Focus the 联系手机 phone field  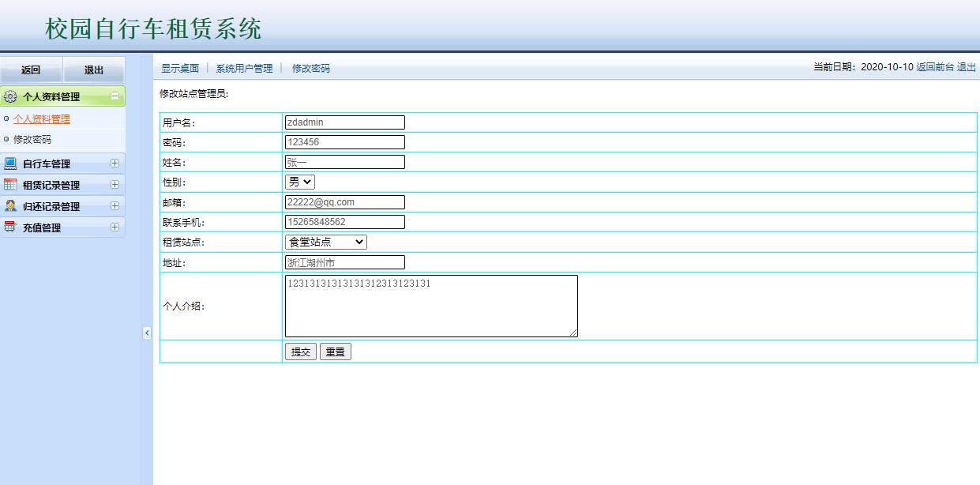tap(345, 222)
